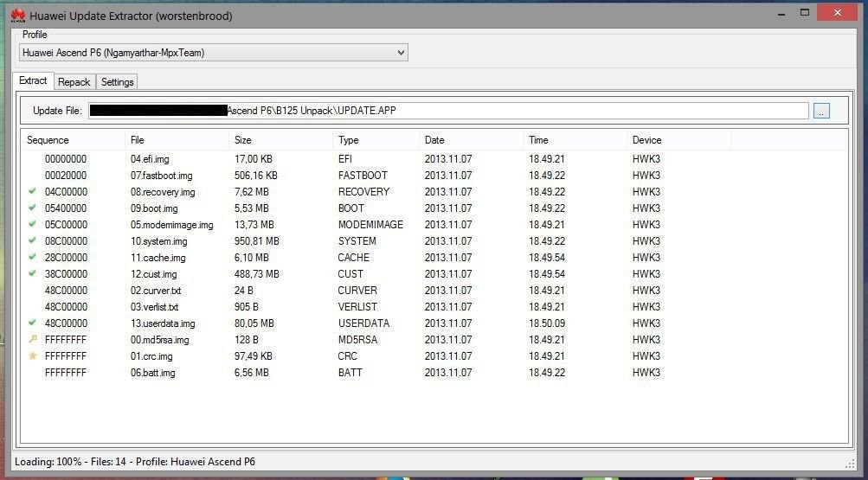Screen dimensions: 868x480
Task: Click the 950,81 MB size cell
Action: click(257, 241)
